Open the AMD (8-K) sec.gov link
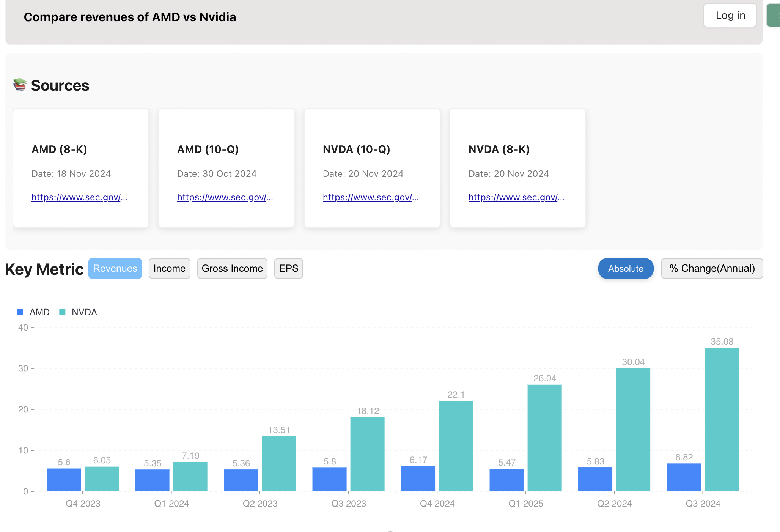The height and width of the screenshot is (532, 780). tap(79, 197)
